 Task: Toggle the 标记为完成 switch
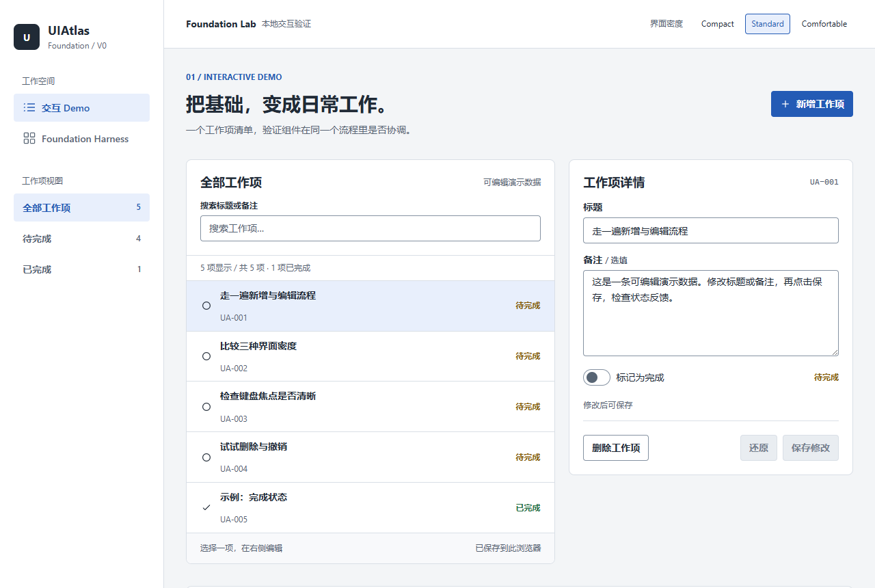tap(597, 377)
